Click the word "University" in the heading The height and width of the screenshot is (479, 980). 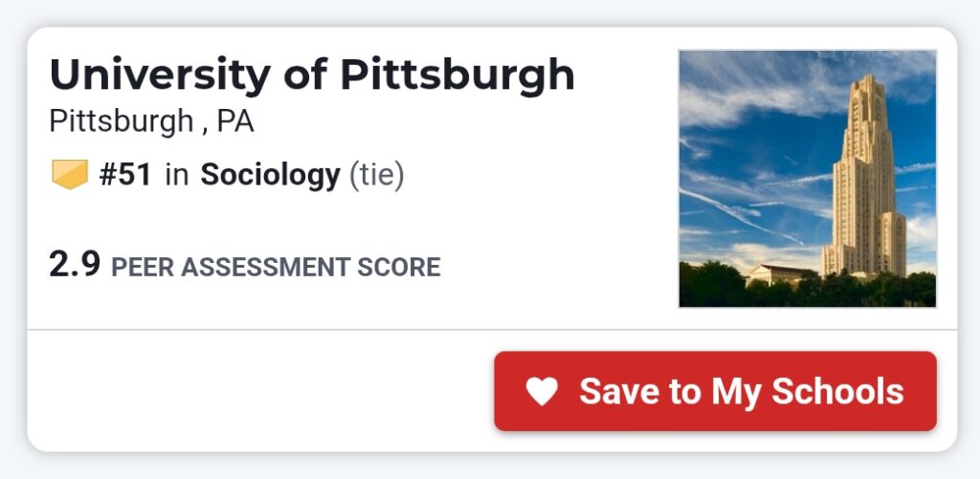(x=159, y=76)
